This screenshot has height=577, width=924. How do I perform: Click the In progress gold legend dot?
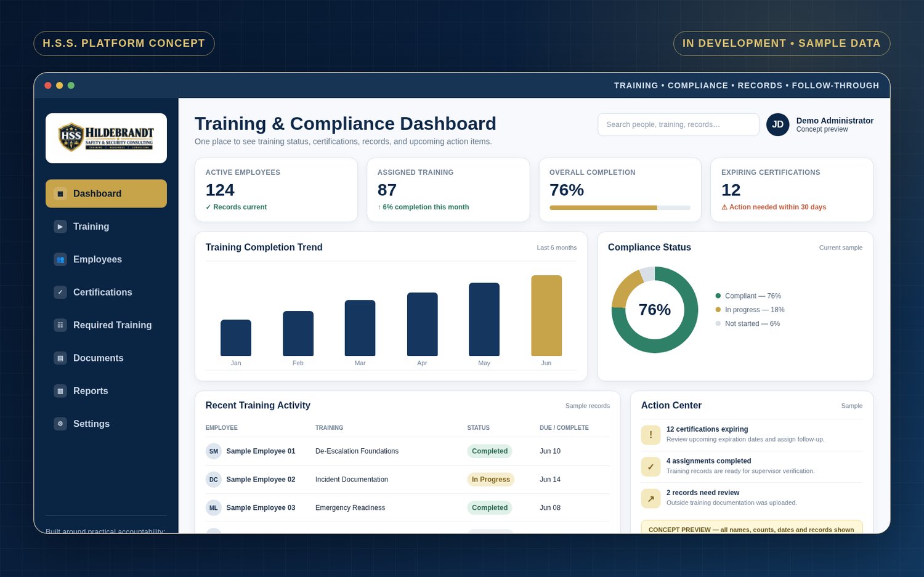point(718,310)
